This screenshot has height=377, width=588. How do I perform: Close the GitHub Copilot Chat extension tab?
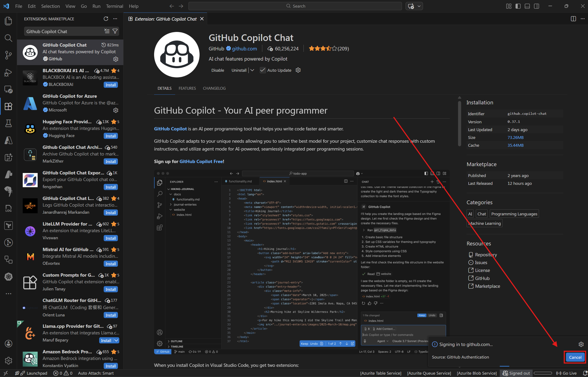(202, 19)
